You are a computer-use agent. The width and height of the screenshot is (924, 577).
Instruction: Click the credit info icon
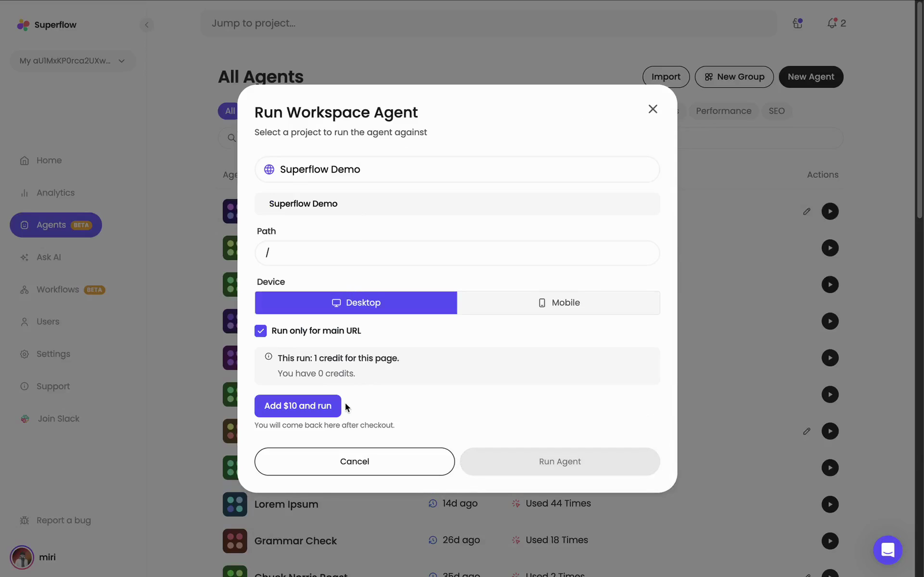click(x=269, y=357)
